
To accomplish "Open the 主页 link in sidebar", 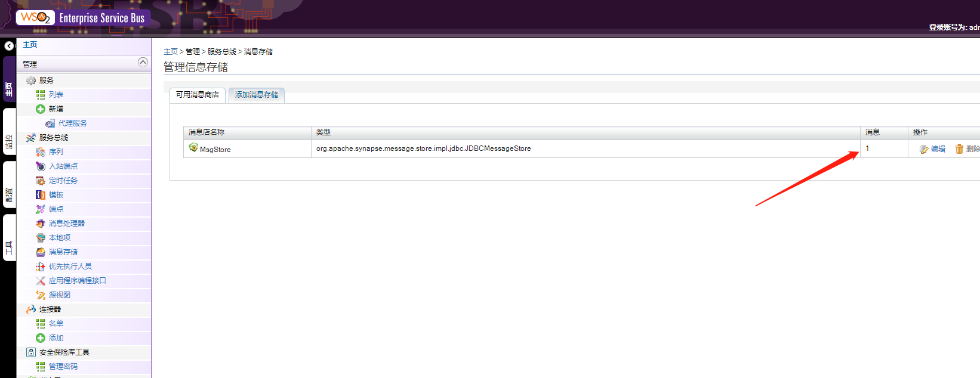I will tap(30, 45).
